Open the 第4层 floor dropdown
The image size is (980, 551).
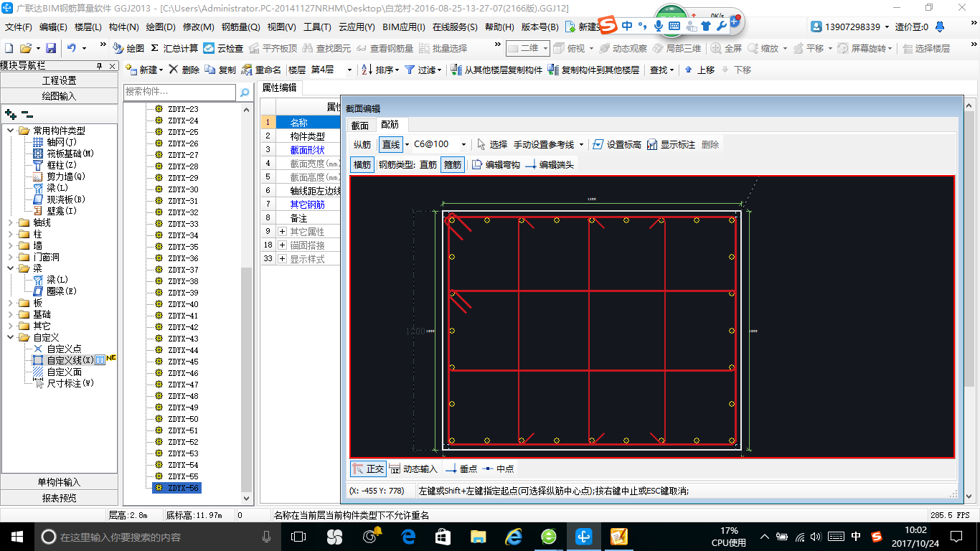349,70
